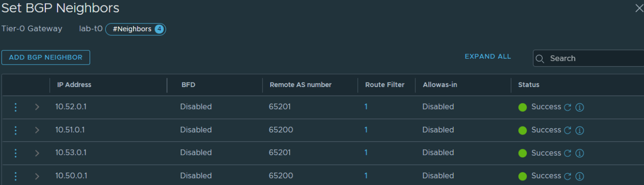
Task: Open actions menu for neighbor 10.50.0.1
Action: 16,176
